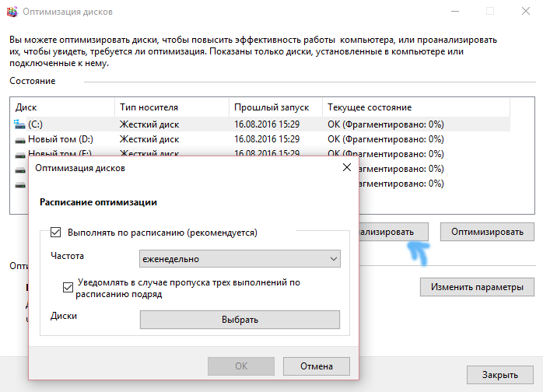This screenshot has width=543, height=392.
Task: Select Жесткий диск cell in (C:) row
Action: (149, 124)
